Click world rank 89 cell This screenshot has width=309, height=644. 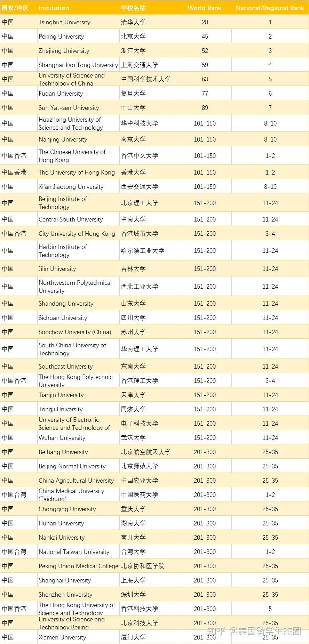coord(205,108)
